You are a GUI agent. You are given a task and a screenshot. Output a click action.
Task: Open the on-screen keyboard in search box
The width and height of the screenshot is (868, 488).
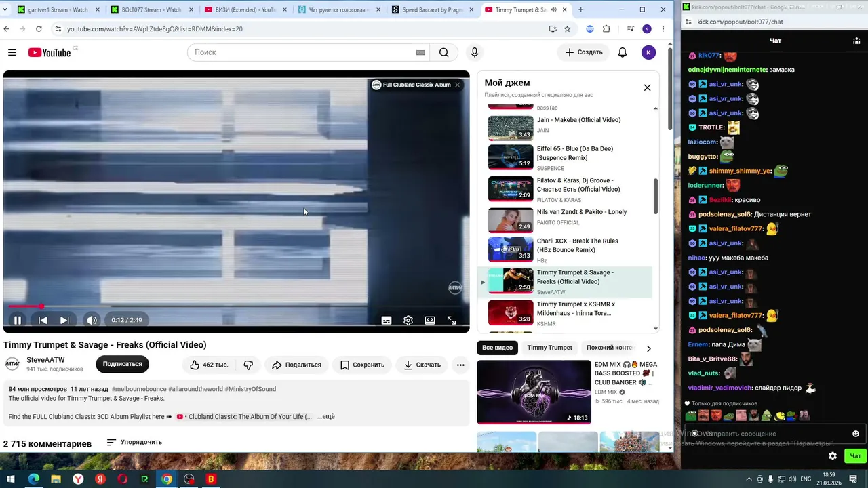click(420, 52)
